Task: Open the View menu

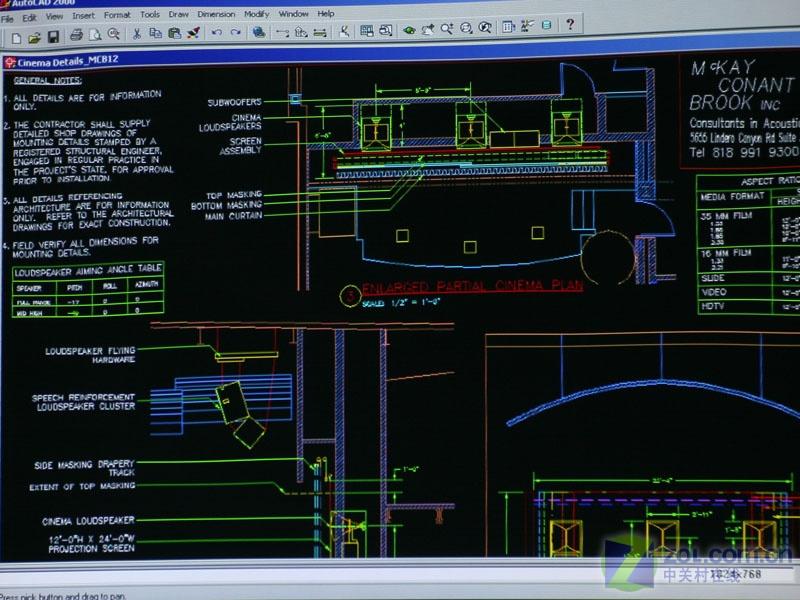Action: pos(55,17)
